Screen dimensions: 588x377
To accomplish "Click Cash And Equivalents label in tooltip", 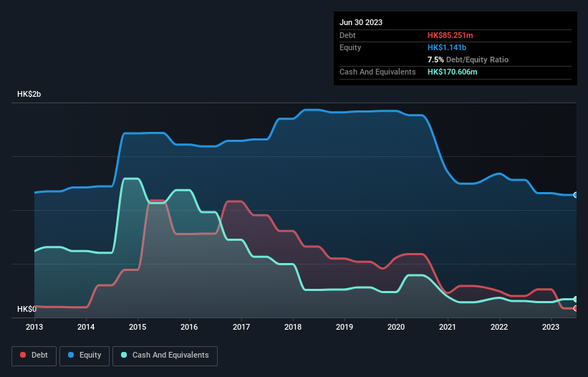I will pos(377,72).
